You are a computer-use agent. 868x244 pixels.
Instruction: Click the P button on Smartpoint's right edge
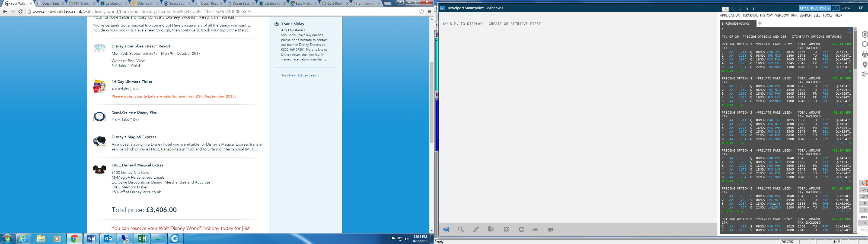point(865,204)
